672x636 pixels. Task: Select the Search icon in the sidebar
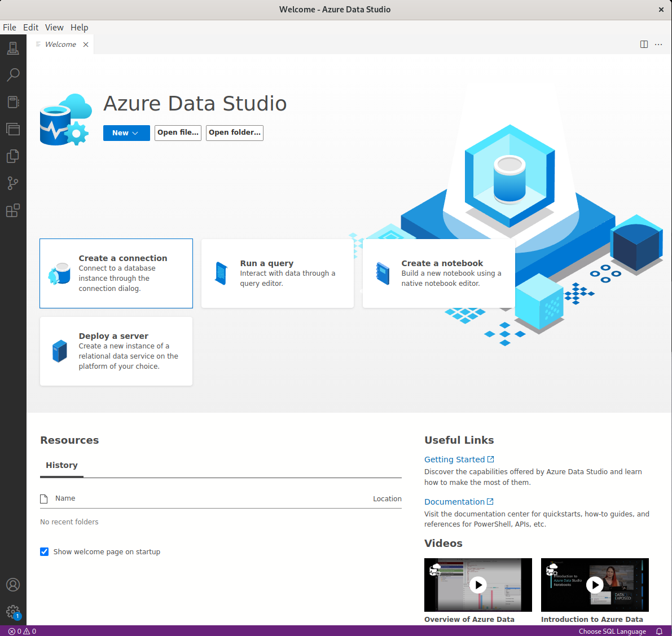[x=13, y=74]
